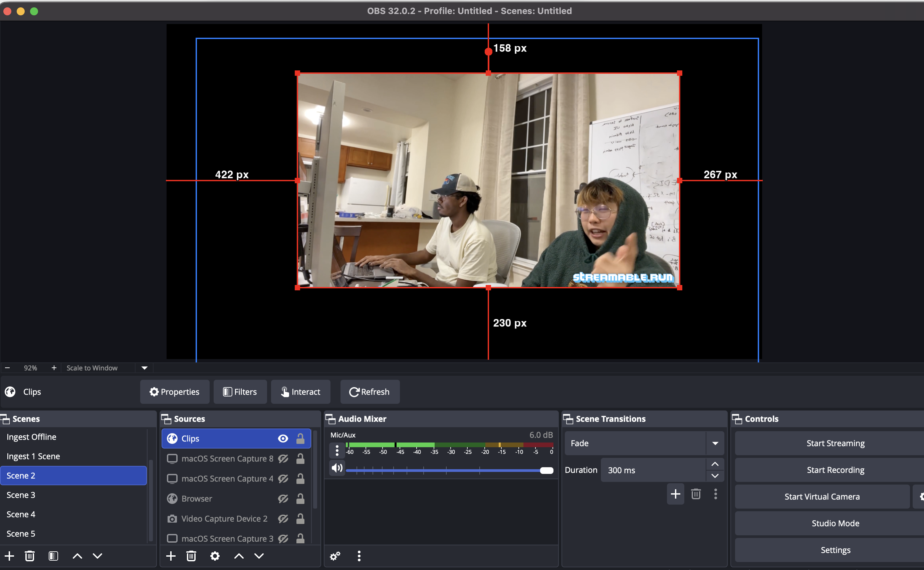
Task: Hide the Clips source with the eye toggle
Action: [283, 439]
